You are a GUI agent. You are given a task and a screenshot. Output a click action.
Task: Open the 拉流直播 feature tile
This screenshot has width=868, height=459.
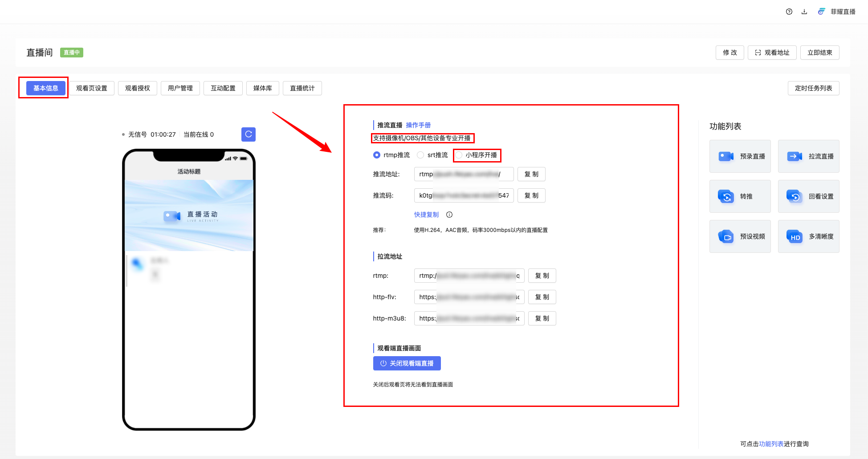coord(808,156)
